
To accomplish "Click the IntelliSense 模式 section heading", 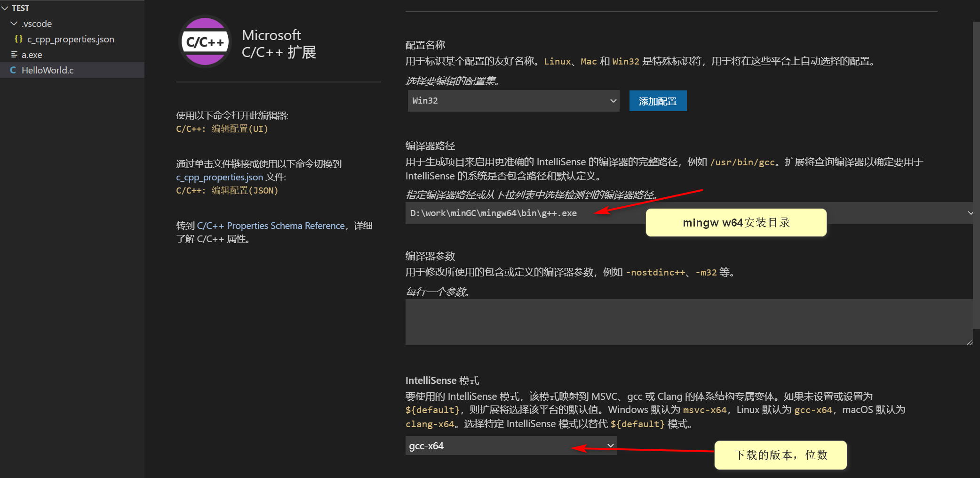I will 442,380.
